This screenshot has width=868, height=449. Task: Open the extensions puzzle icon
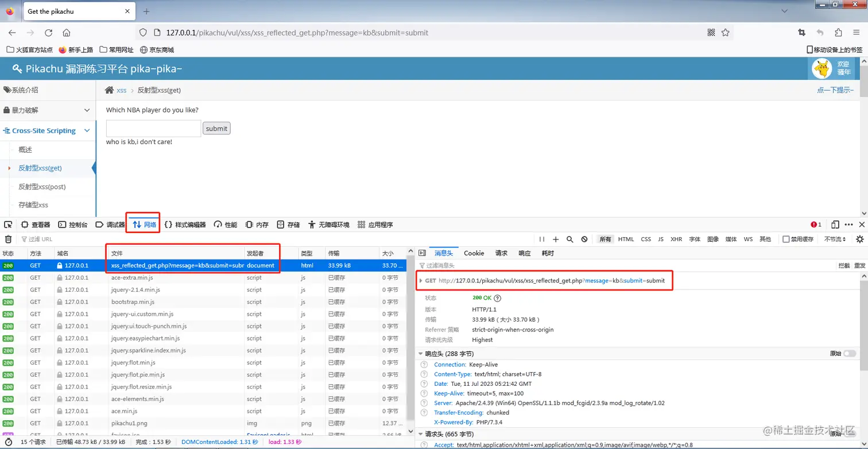[x=838, y=33]
